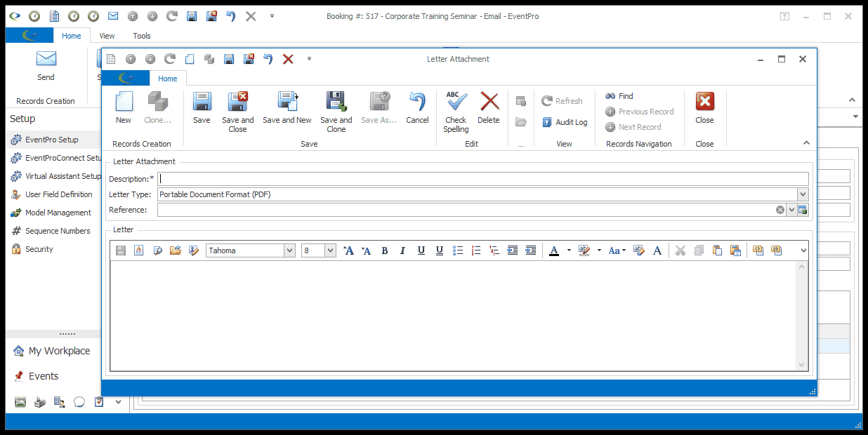Click the bullet list icon in Letter editor
This screenshot has width=868, height=435.
pos(458,250)
